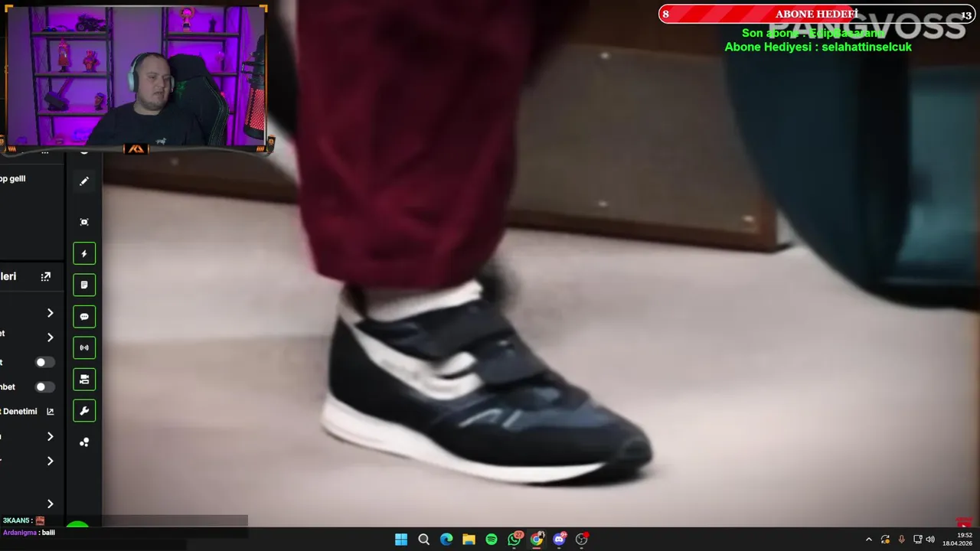Open Discord from taskbar
Image resolution: width=980 pixels, height=551 pixels.
559,540
